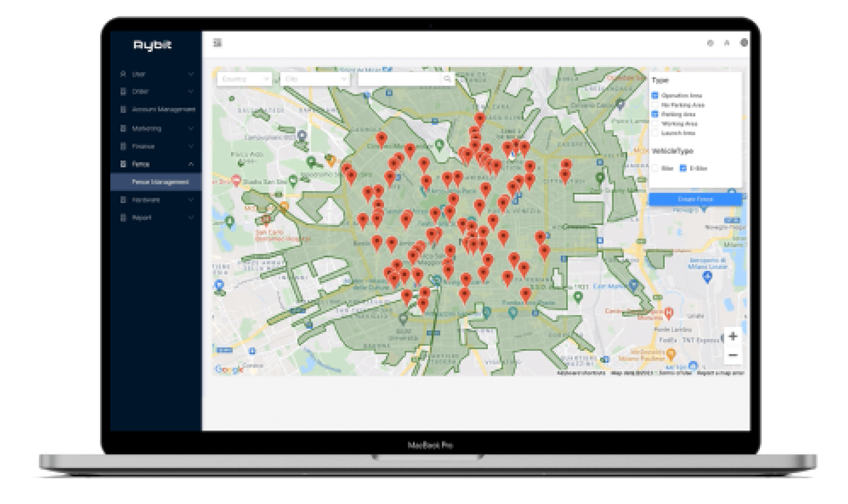Open Account Management menu item
Screen dimensions: 848x504
coord(163,109)
